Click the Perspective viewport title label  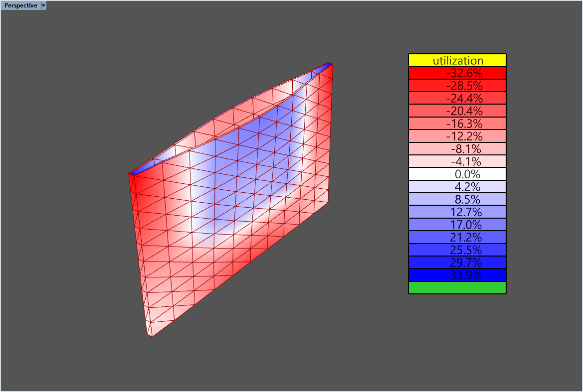20,5
